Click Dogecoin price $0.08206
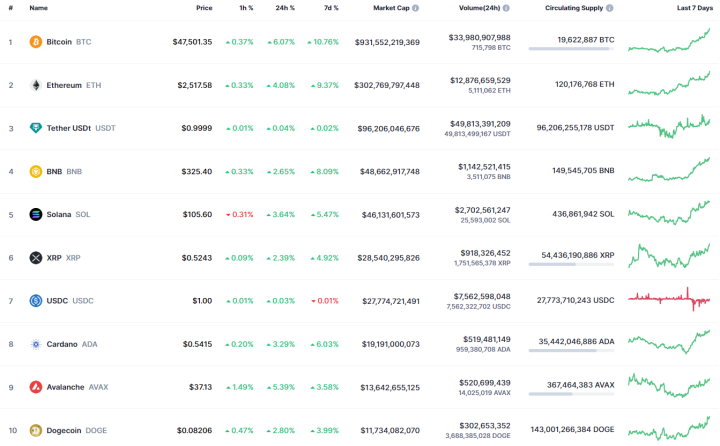Viewport: 720px width, 446px height. (x=195, y=430)
